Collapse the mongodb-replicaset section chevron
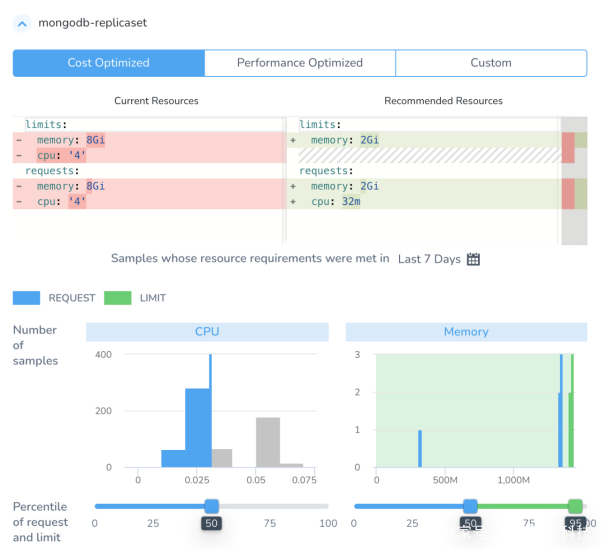Viewport: 602px width, 550px height. 22,24
